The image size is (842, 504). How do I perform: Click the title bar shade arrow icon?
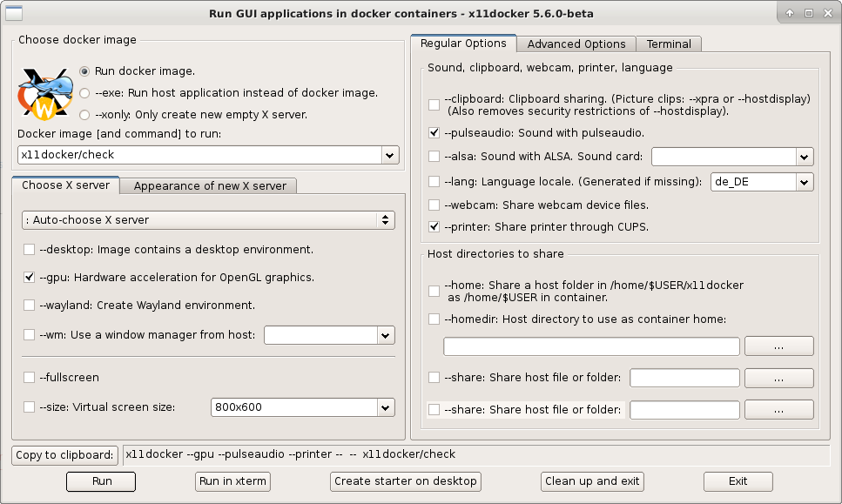(790, 13)
